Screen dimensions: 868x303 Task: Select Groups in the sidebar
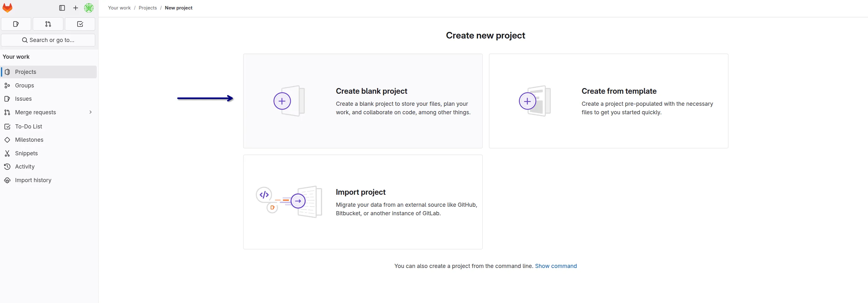(x=25, y=85)
